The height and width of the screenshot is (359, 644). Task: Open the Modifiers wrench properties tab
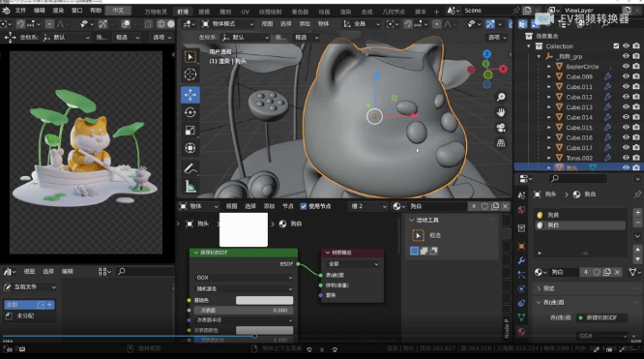pyautogui.click(x=521, y=260)
